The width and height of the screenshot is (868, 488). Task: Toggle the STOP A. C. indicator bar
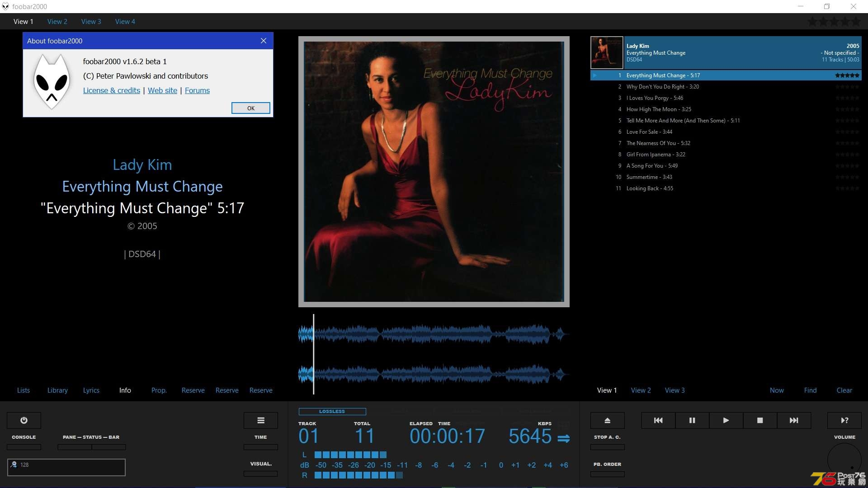click(608, 447)
